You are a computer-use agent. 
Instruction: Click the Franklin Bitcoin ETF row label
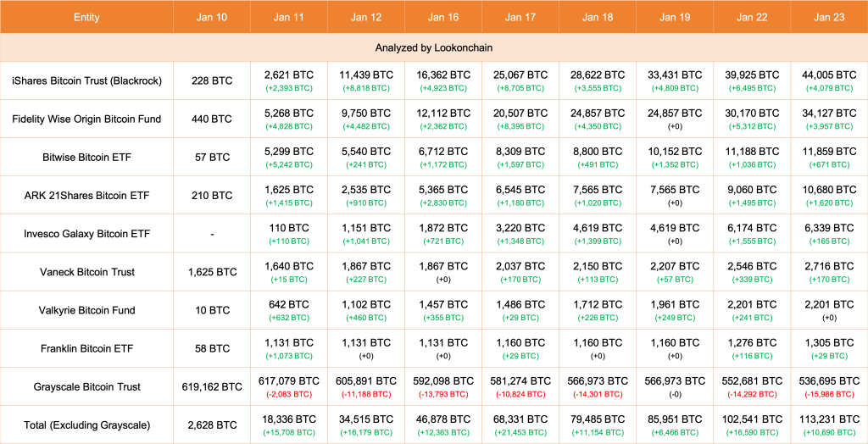pyautogui.click(x=86, y=348)
